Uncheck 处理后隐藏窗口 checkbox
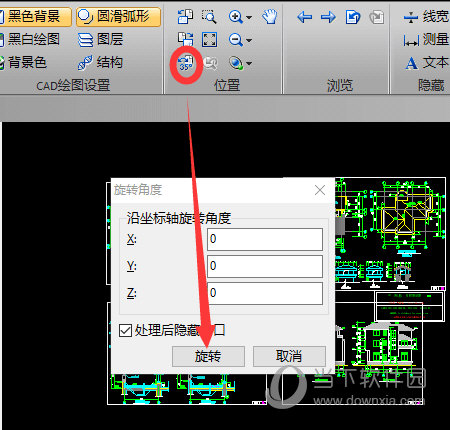Image resolution: width=450 pixels, height=430 pixels. tap(125, 331)
